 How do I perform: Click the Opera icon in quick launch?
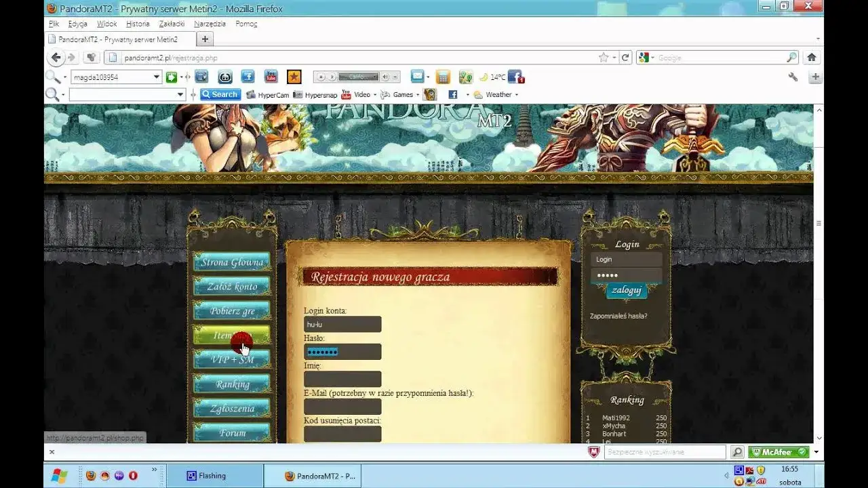pyautogui.click(x=133, y=476)
